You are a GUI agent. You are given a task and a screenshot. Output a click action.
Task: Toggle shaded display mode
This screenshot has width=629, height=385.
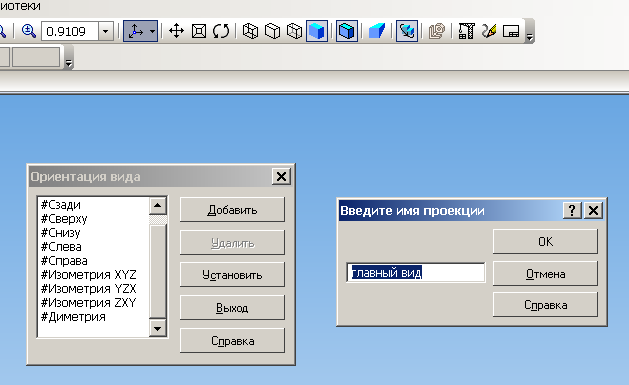click(317, 31)
